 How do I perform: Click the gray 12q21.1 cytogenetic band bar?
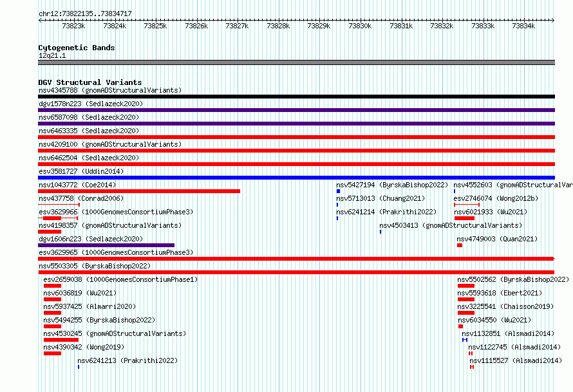(296, 62)
